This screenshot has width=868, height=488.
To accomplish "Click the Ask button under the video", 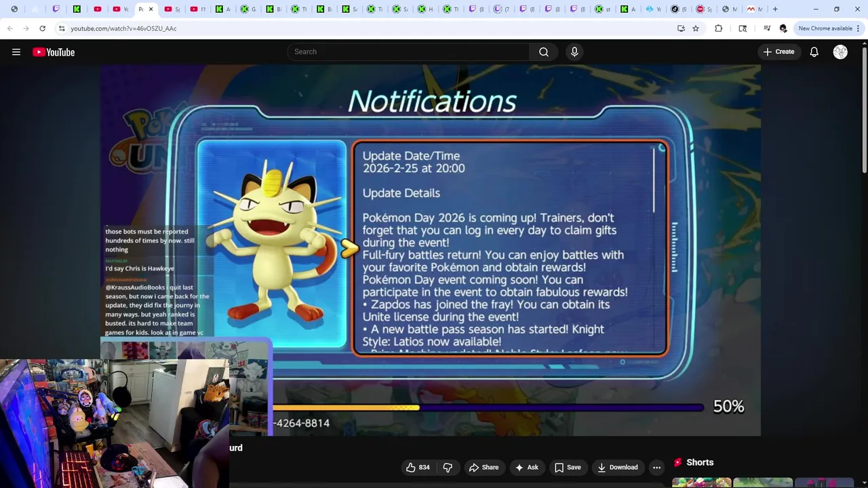I will click(x=526, y=467).
